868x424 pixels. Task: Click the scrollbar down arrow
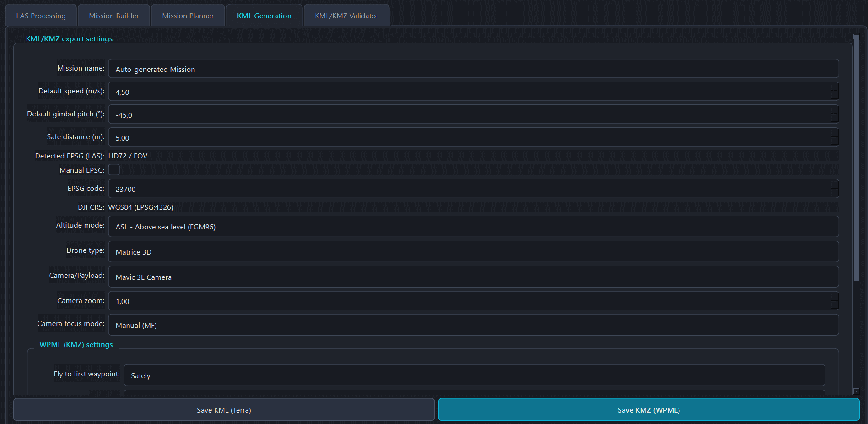click(x=856, y=391)
